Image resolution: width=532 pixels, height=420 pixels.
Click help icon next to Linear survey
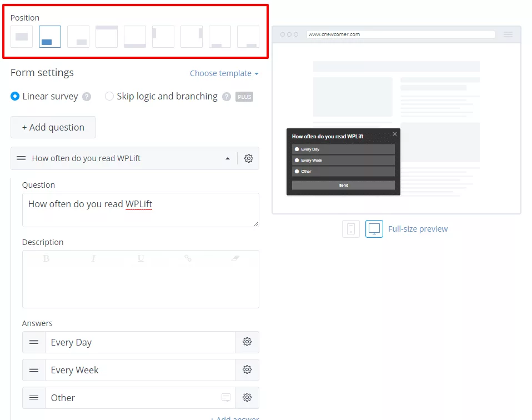click(87, 97)
